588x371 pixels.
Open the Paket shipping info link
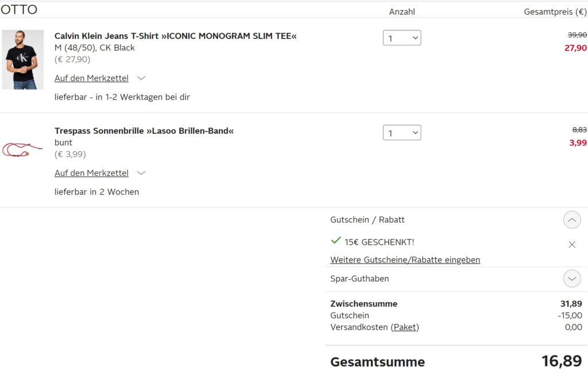[405, 327]
